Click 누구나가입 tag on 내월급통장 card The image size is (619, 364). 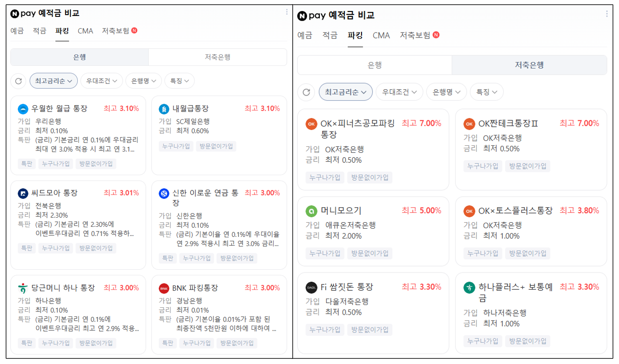pos(176,146)
